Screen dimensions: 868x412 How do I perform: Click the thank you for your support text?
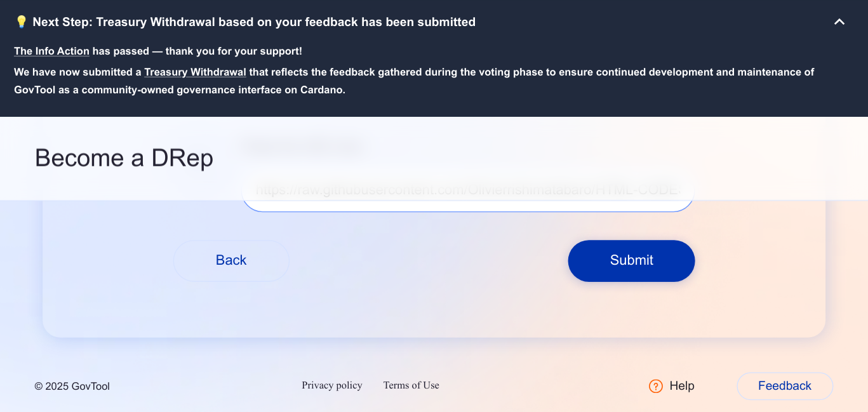click(234, 51)
